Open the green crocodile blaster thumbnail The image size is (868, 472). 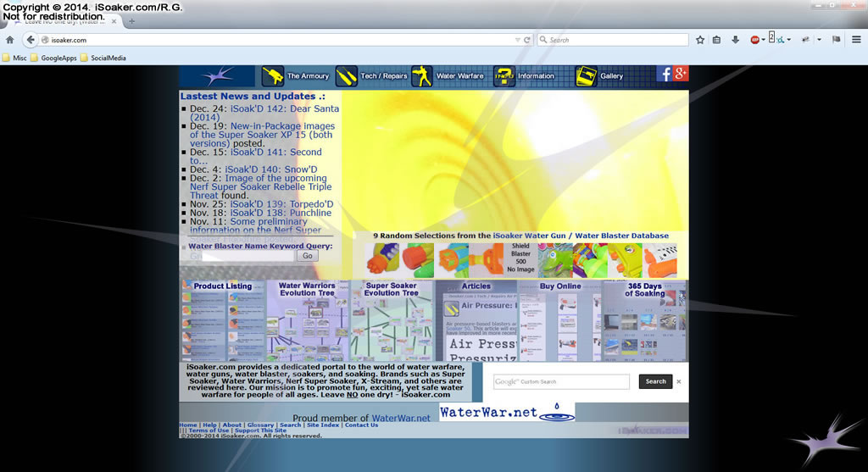(x=555, y=260)
